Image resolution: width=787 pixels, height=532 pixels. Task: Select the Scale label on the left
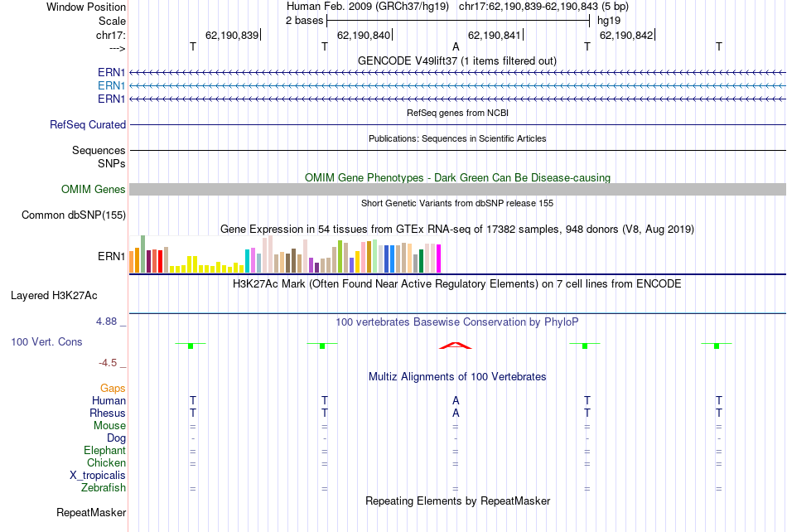click(112, 21)
